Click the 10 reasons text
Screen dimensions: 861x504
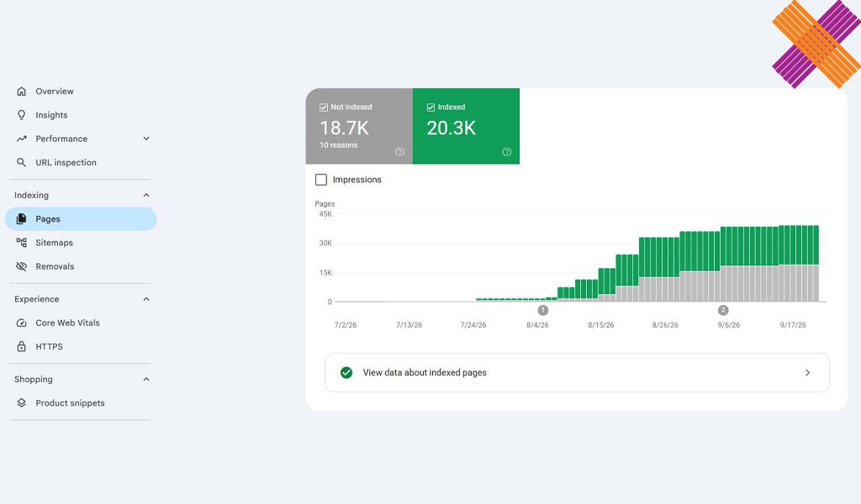(339, 145)
